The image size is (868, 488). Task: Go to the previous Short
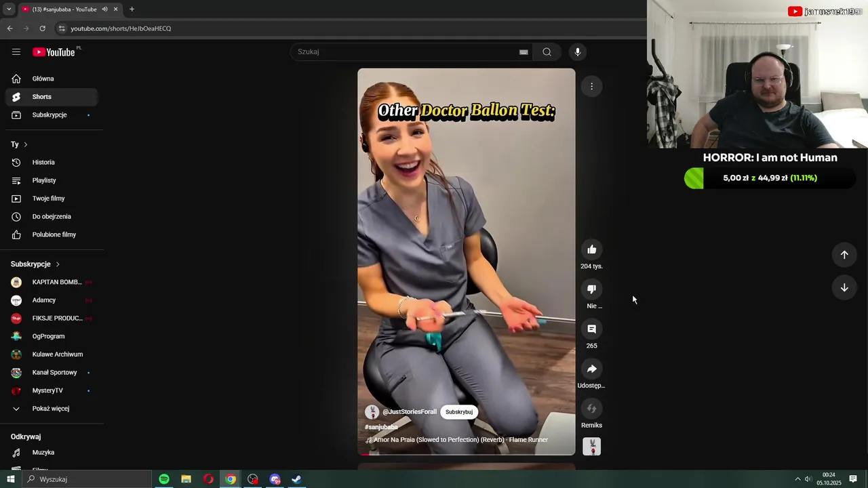(x=844, y=255)
